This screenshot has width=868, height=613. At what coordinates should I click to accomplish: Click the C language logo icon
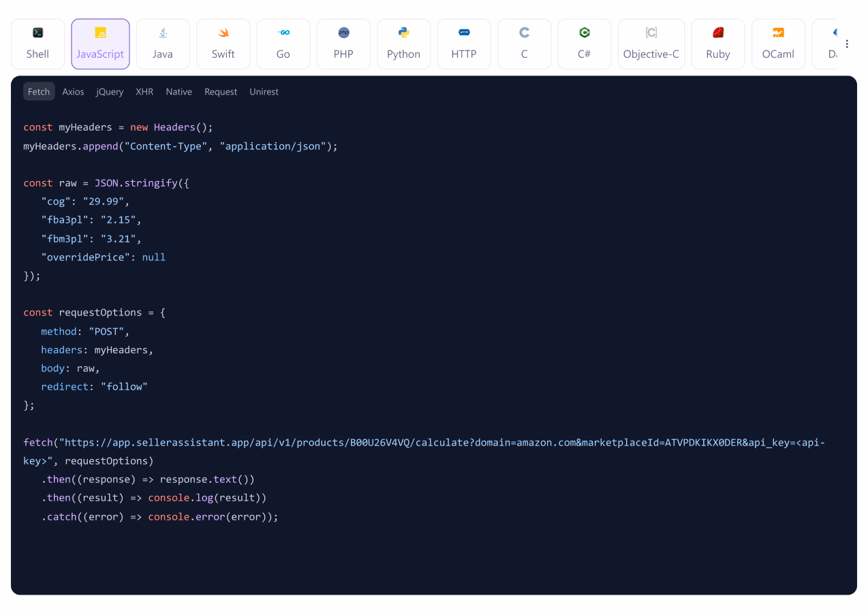click(524, 33)
